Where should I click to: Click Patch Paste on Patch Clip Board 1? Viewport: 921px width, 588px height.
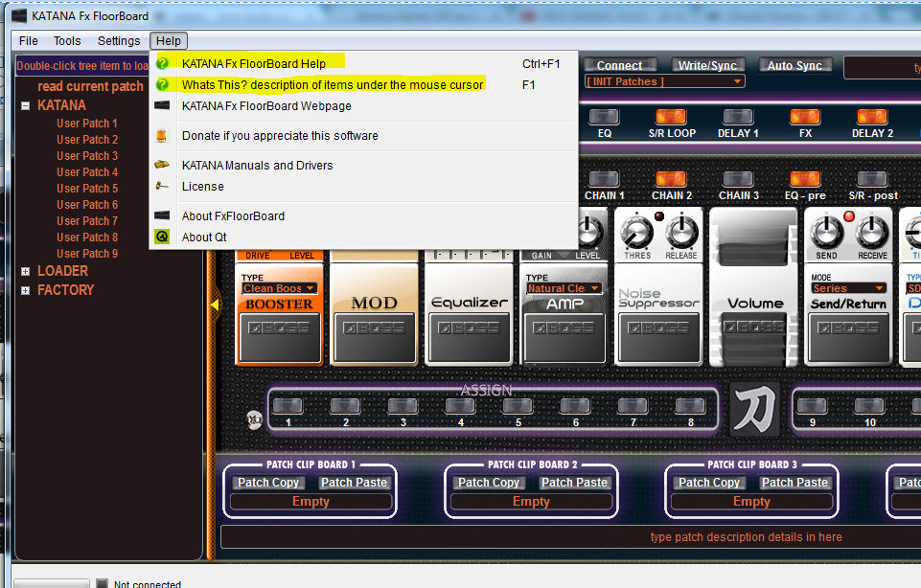coord(355,483)
